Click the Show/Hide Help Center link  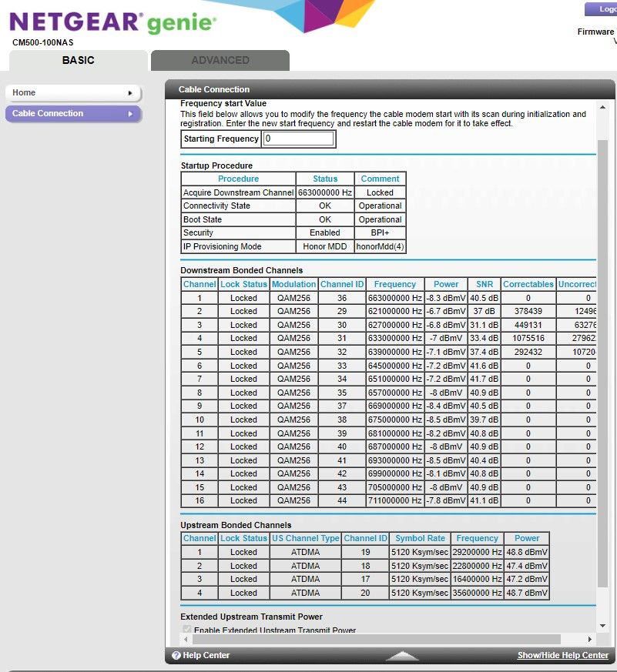point(562,655)
